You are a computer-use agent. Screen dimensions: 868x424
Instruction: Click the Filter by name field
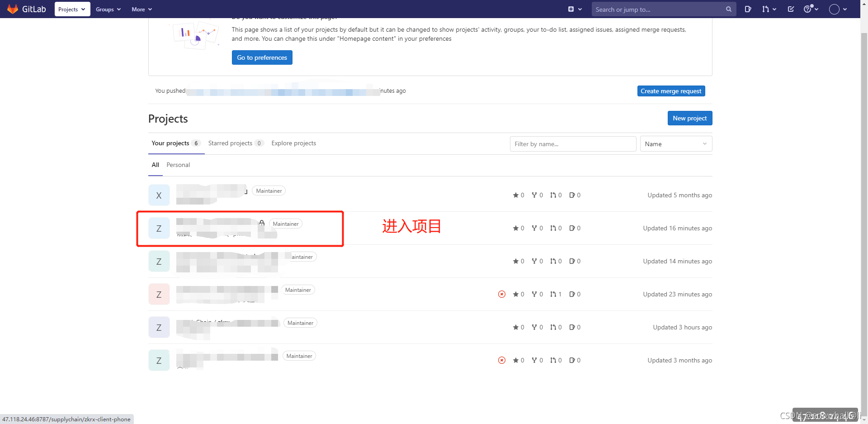573,144
